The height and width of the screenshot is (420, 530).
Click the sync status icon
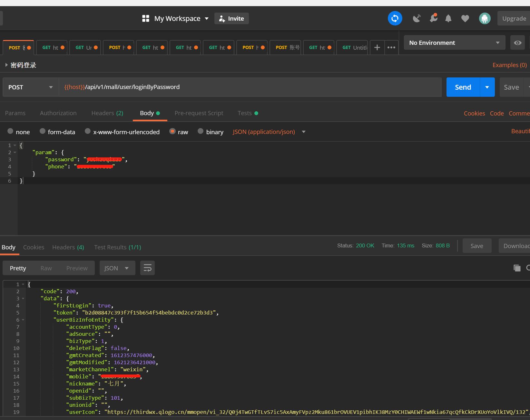395,18
